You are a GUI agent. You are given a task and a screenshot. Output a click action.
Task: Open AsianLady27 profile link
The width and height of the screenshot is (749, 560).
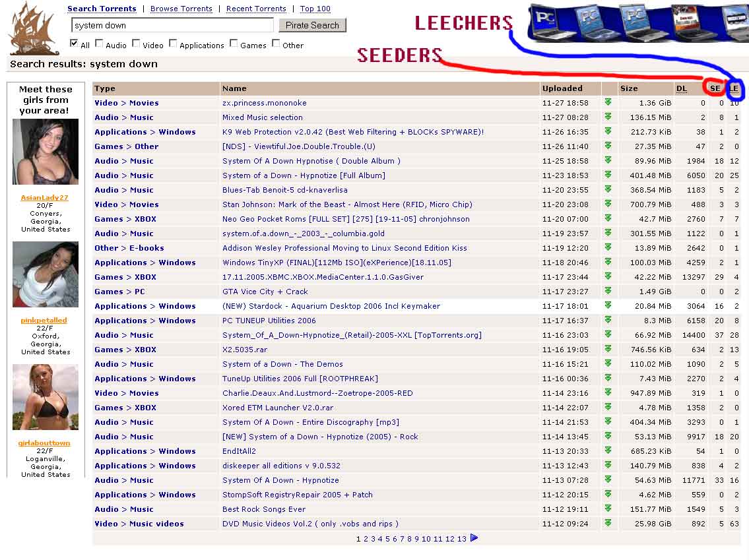click(44, 198)
